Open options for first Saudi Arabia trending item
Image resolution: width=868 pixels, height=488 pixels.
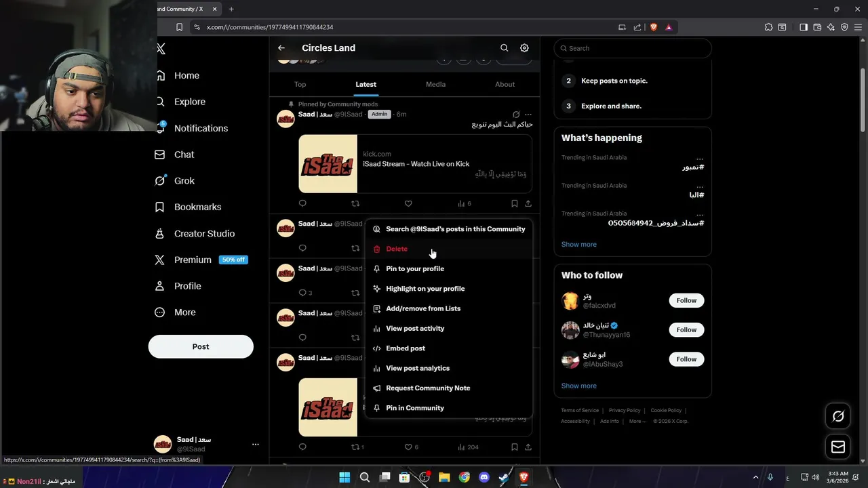point(700,158)
